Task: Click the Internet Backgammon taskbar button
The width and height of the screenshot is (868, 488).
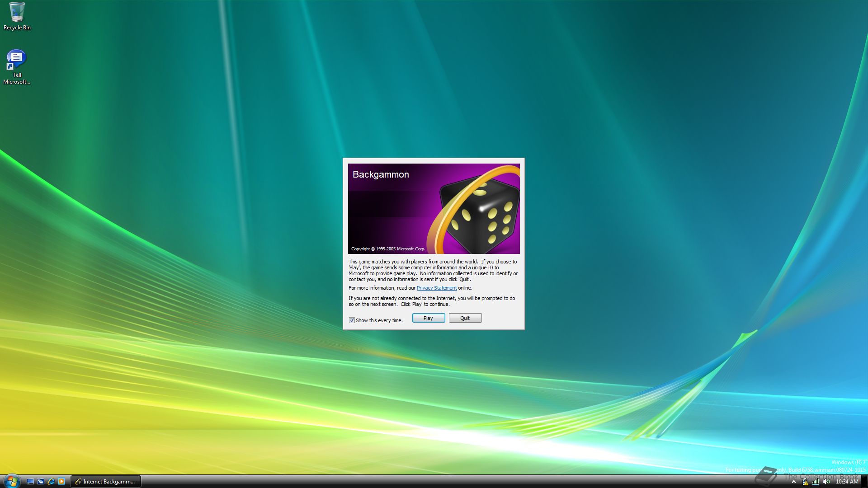Action: (x=106, y=482)
